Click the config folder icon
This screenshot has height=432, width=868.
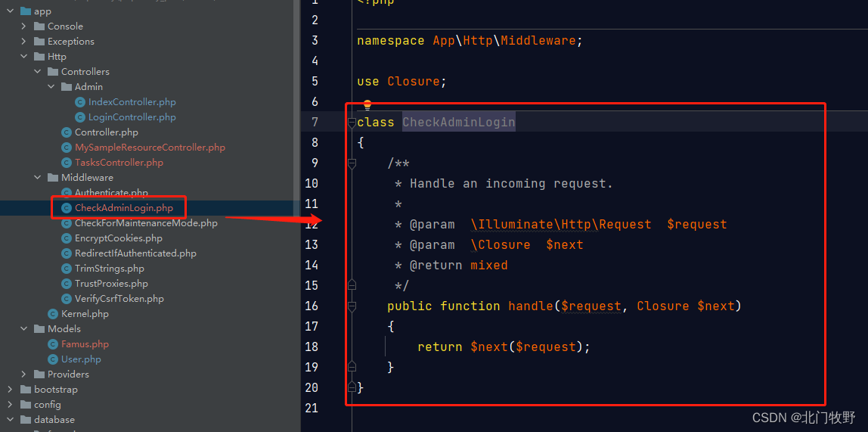pos(26,404)
